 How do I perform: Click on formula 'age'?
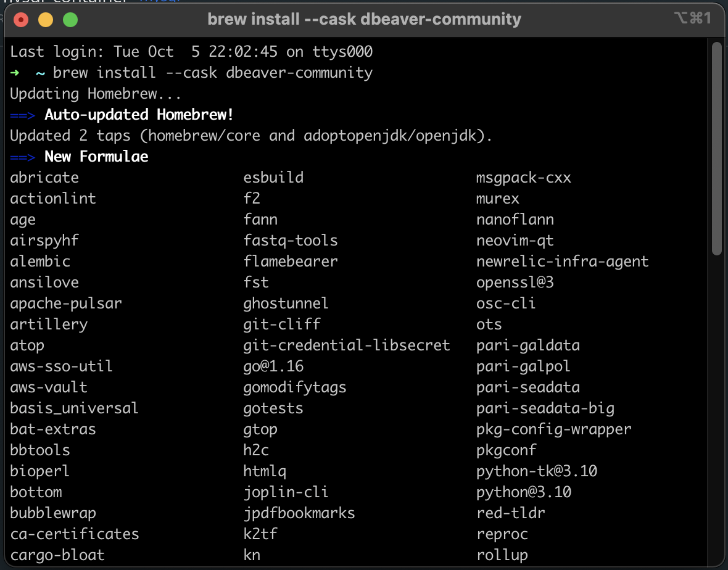click(x=23, y=220)
